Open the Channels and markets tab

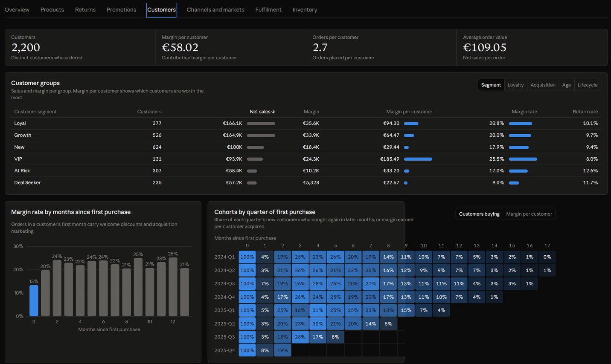(215, 9)
